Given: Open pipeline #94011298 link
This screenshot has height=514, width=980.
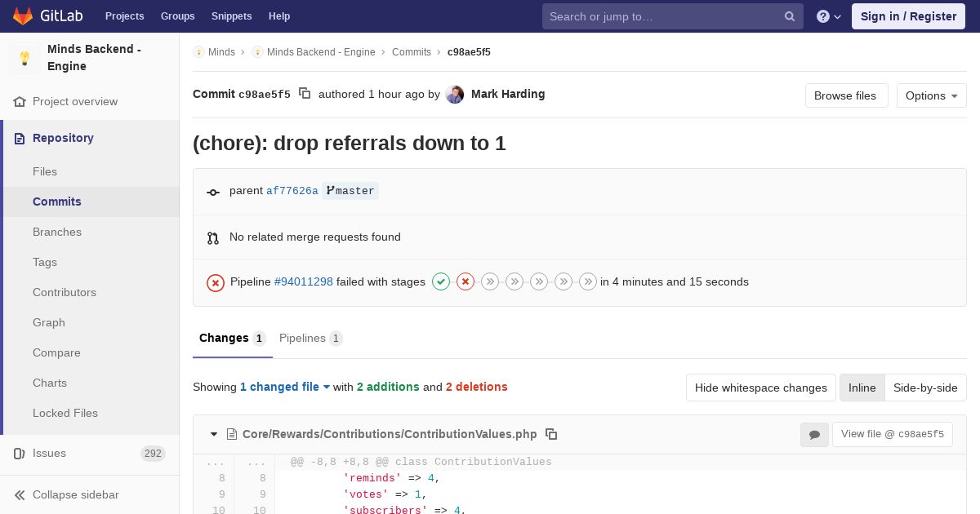Looking at the screenshot, I should coord(304,281).
